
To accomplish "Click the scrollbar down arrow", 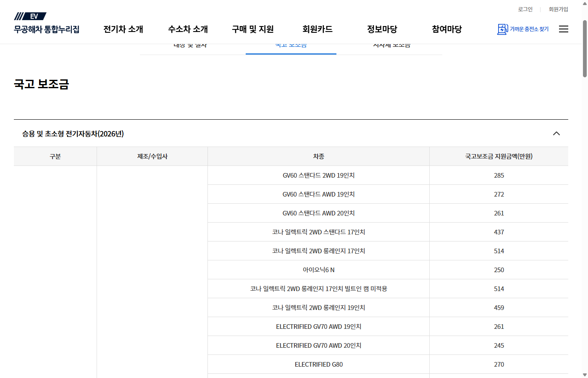I will point(584,374).
